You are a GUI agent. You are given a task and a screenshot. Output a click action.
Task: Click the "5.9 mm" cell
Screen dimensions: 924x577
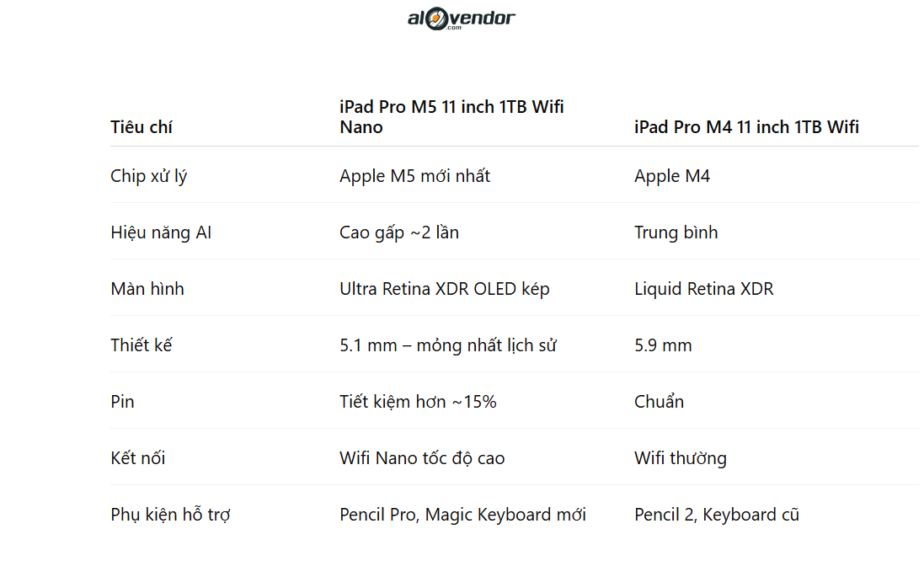coord(663,345)
